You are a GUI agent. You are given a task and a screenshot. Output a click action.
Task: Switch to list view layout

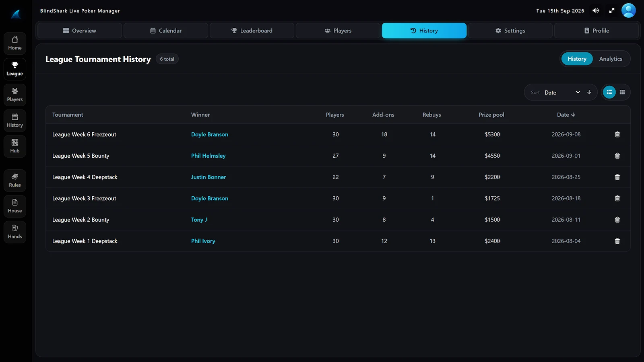pyautogui.click(x=609, y=92)
